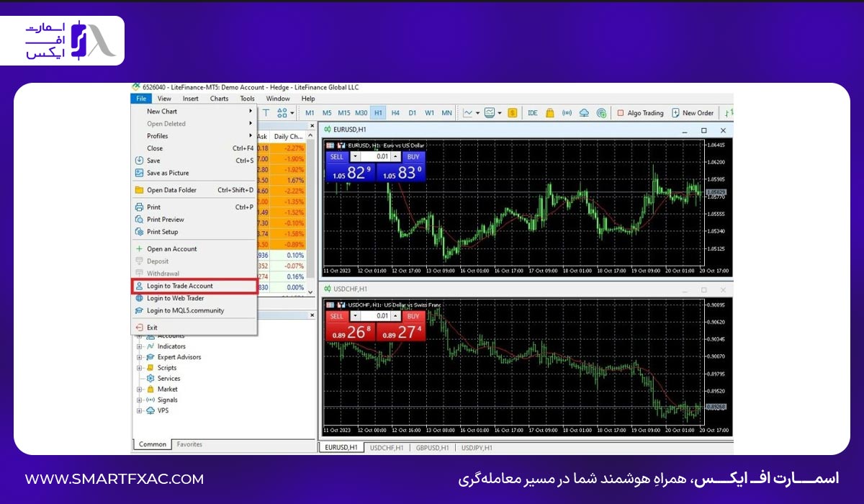Click the Signals broadcast toolbar icon
Screen dimensions: 864x504
coord(567,113)
